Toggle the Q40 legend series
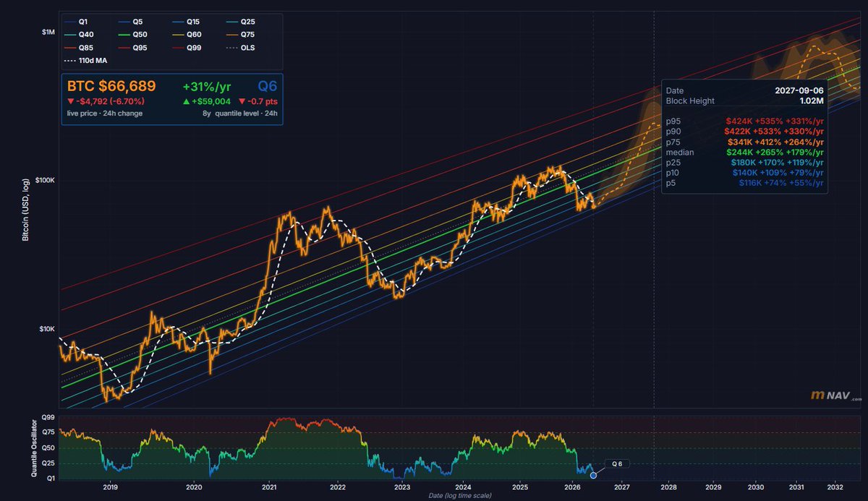Image resolution: width=868 pixels, height=501 pixels. click(78, 35)
